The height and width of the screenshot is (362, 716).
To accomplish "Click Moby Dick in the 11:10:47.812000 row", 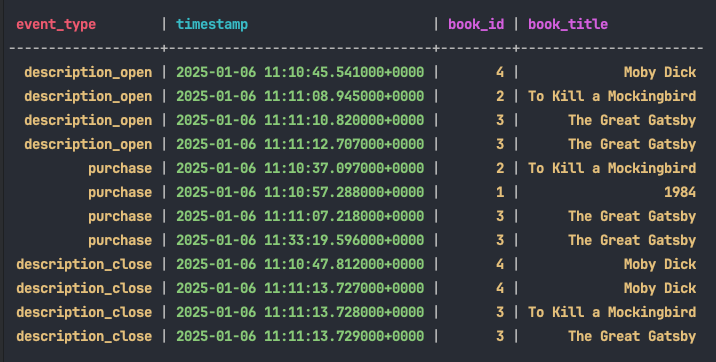I will [x=660, y=264].
